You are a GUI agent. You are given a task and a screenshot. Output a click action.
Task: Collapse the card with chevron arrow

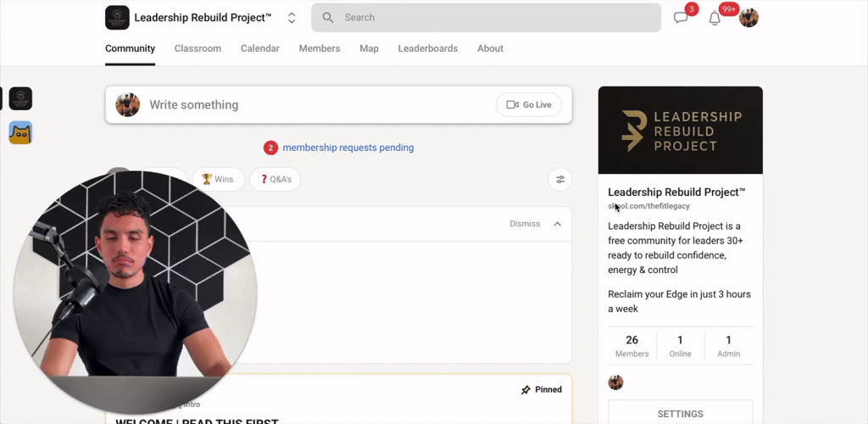[x=558, y=224]
